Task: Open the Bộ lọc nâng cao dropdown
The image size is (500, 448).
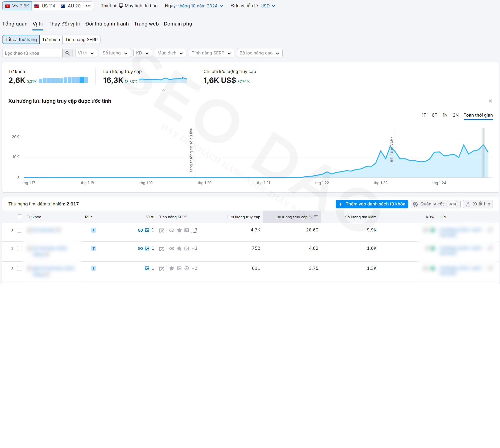Action: click(259, 53)
